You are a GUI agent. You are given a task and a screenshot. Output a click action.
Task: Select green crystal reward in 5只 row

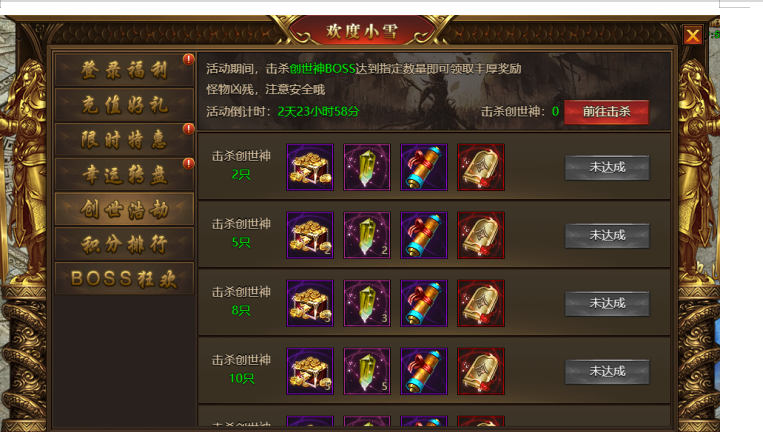pyautogui.click(x=367, y=235)
